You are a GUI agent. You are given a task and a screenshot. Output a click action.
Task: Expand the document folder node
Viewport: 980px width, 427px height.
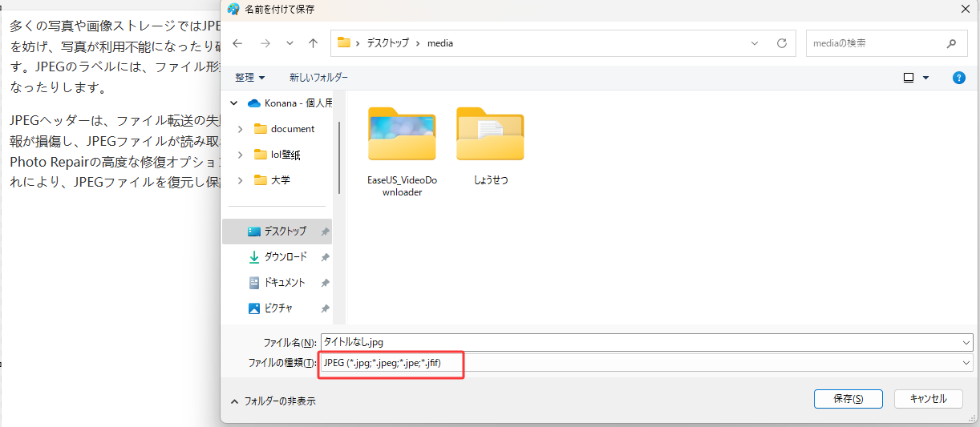tap(241, 128)
